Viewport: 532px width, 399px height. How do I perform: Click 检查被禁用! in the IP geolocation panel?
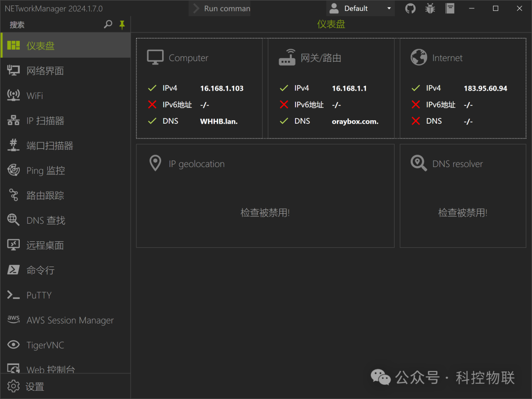pyautogui.click(x=265, y=213)
